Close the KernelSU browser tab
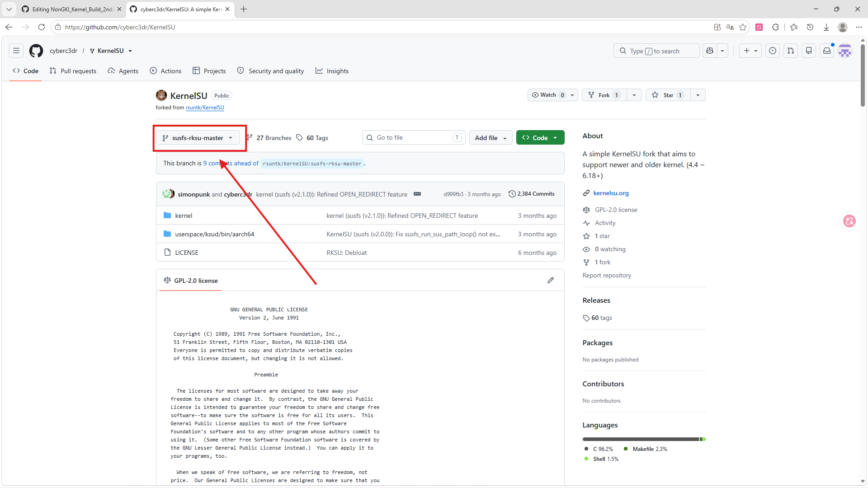 pyautogui.click(x=227, y=9)
